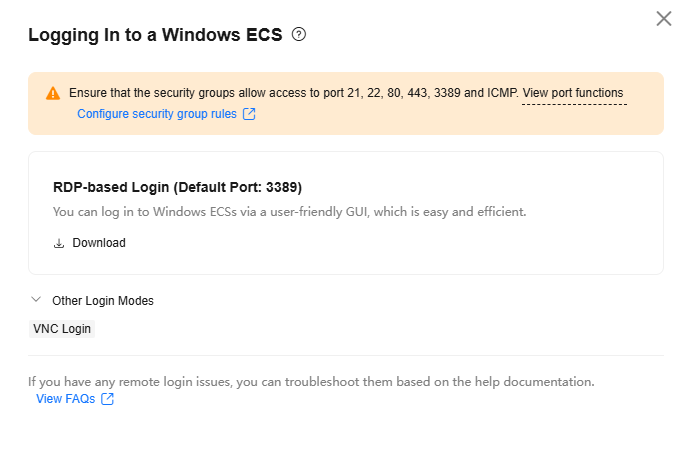Close the Windows ECS login dialog
689x461 pixels.
point(664,19)
